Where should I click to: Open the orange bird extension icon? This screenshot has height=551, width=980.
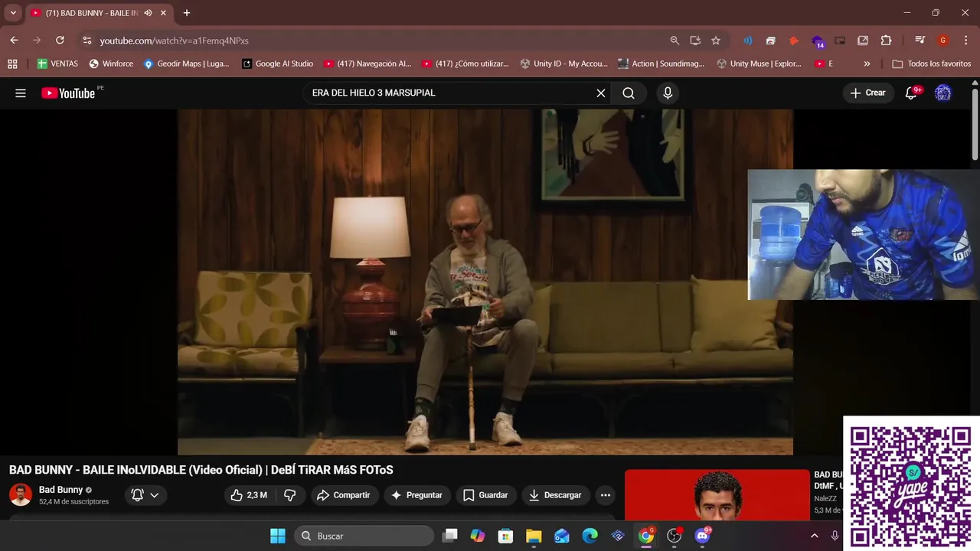pos(794,41)
